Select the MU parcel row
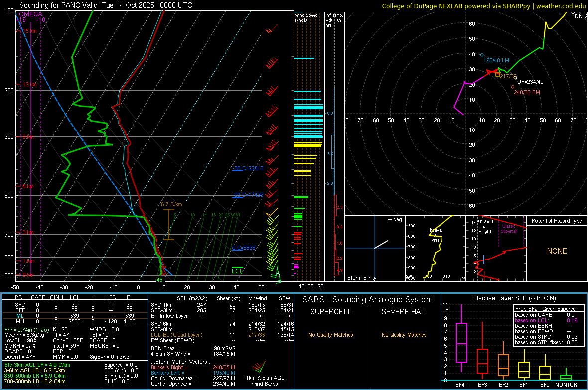 coord(75,321)
